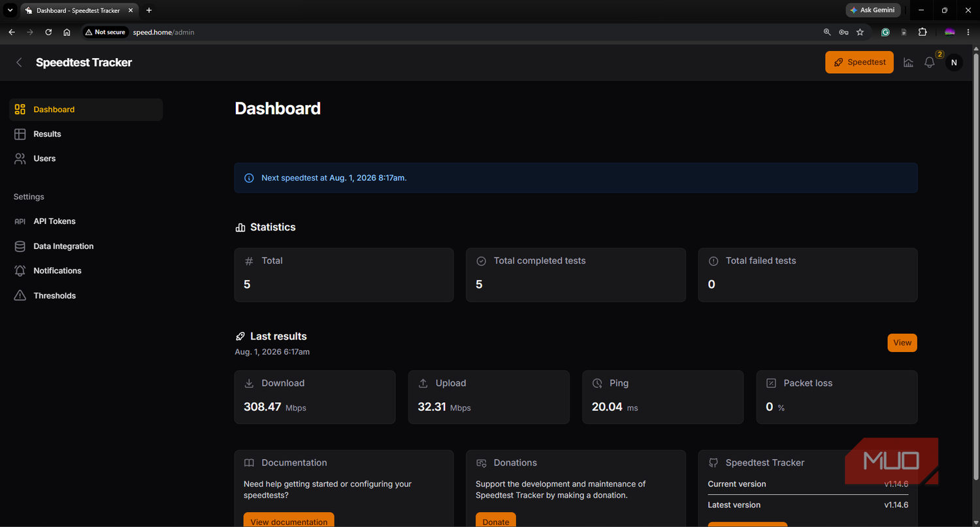Open the Dashboard page in sidebar
The width and height of the screenshot is (980, 527).
click(86, 110)
